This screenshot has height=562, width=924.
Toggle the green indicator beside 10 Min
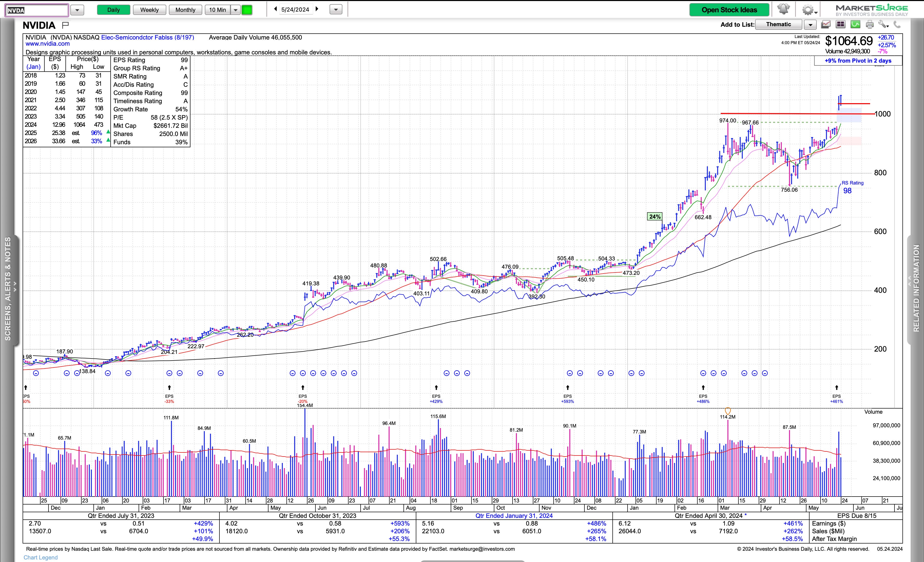point(247,10)
